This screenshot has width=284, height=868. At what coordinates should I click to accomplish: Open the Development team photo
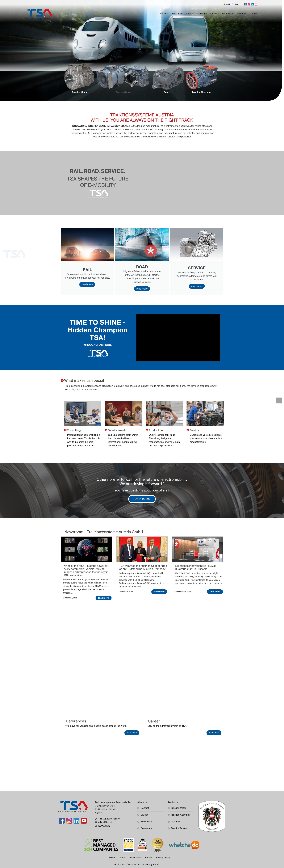pyautogui.click(x=123, y=414)
